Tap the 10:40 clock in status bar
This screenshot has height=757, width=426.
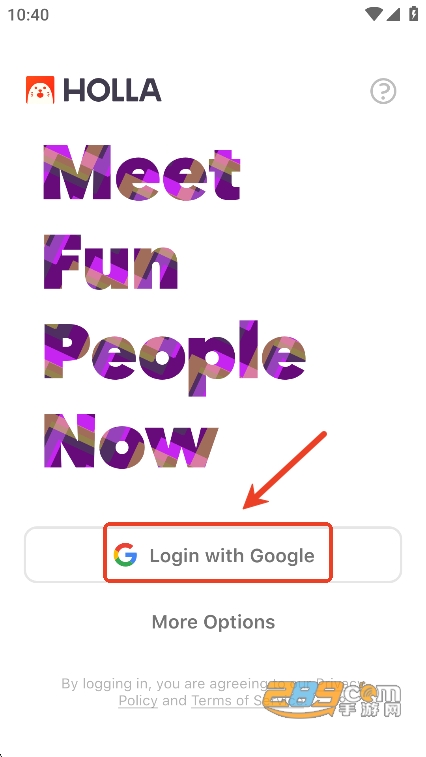(x=28, y=14)
